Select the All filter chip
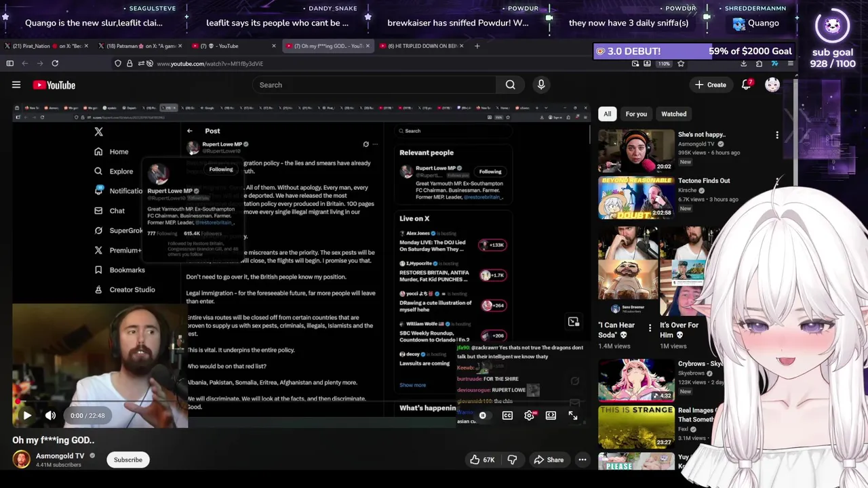Image resolution: width=868 pixels, height=488 pixels. coord(608,114)
